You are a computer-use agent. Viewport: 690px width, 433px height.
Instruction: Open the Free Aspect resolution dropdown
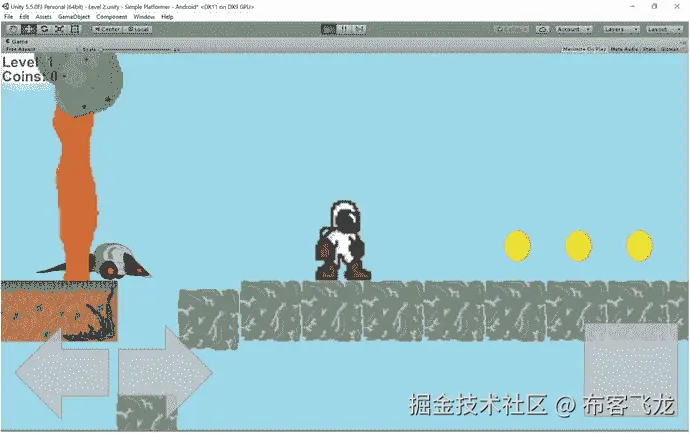40,49
